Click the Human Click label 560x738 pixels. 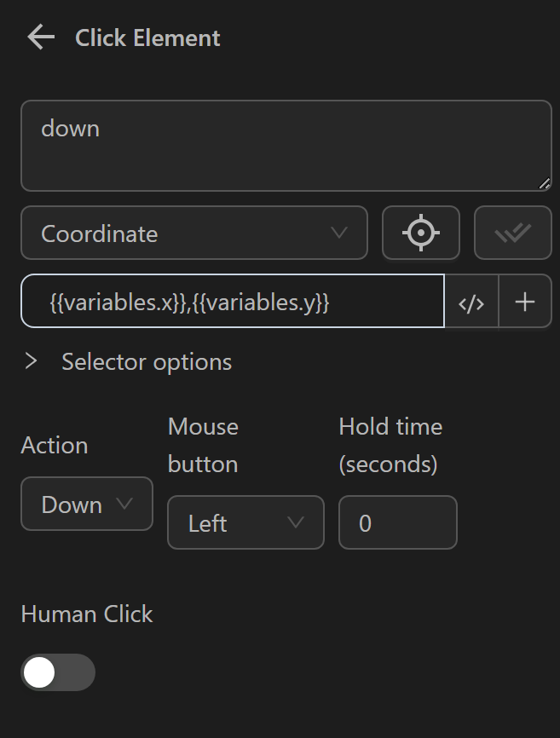[87, 614]
